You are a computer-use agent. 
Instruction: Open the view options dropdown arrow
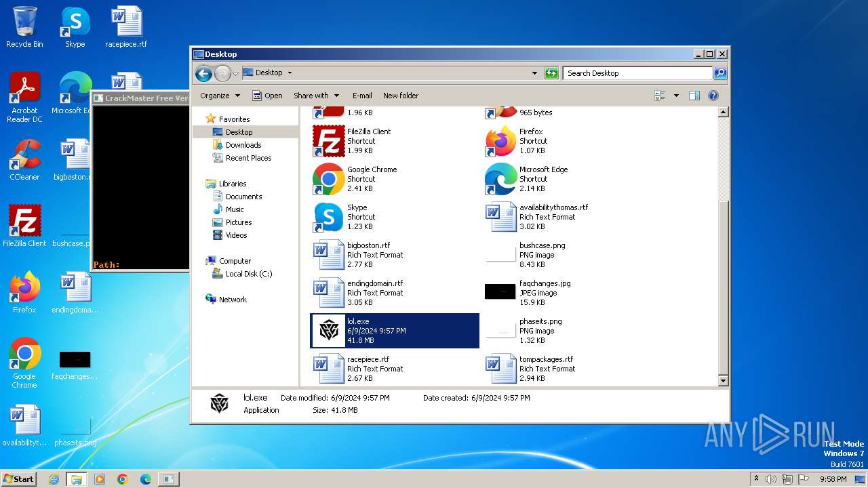click(676, 96)
